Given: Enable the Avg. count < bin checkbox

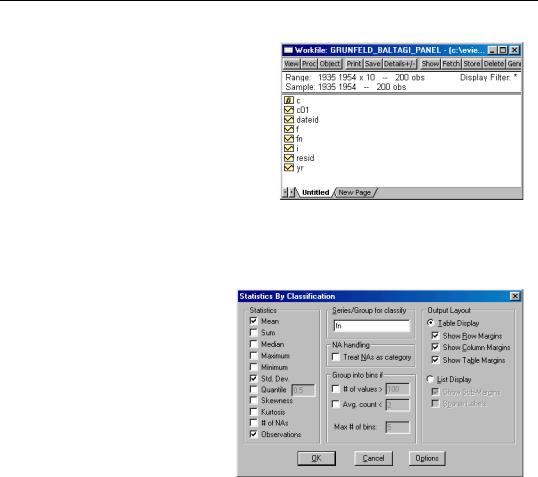Looking at the screenshot, I should pos(336,404).
